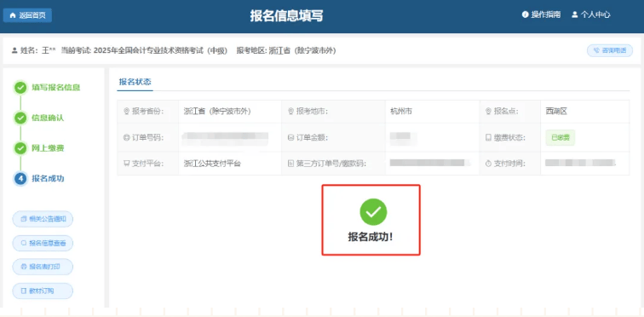
Task: Select the 网上缴费 step label
Action: point(48,148)
